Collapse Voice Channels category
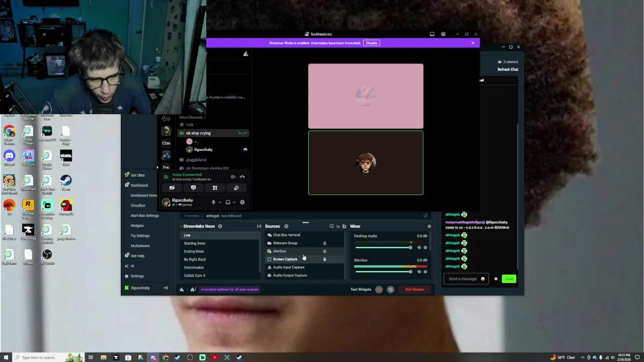The height and width of the screenshot is (362, 644). click(x=192, y=117)
